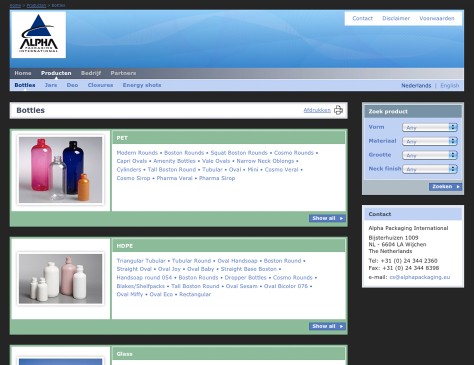Viewport: 474px width, 365px height.
Task: Select Nederlands language option
Action: tap(416, 86)
